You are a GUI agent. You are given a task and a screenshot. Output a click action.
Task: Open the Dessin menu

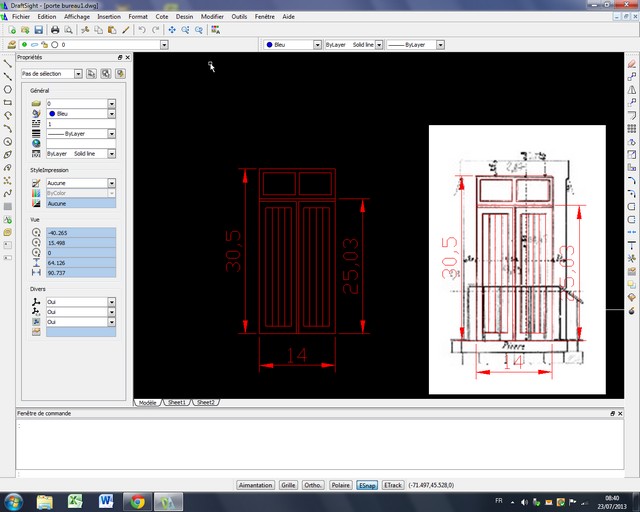[x=184, y=17]
